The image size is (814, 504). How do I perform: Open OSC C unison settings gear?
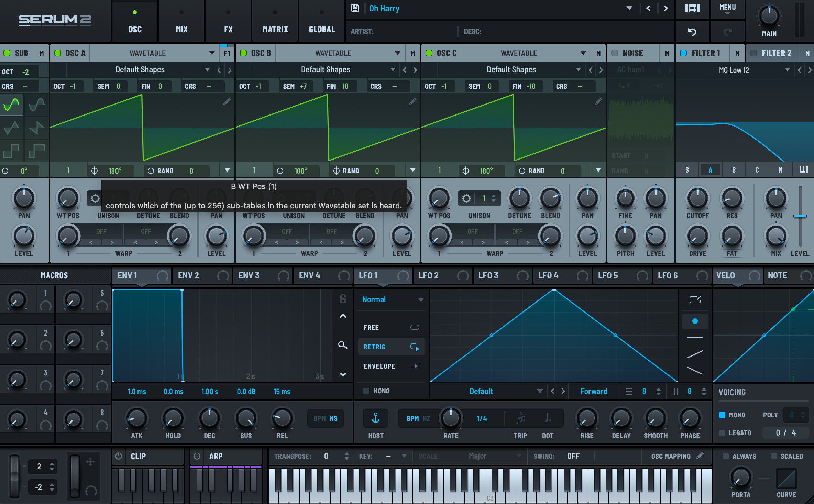pyautogui.click(x=466, y=198)
